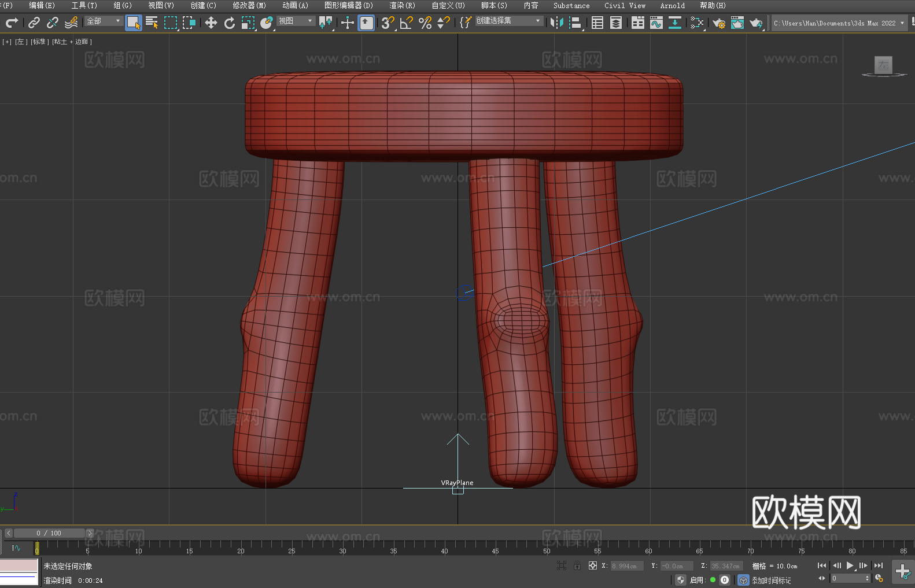Click the Unlink selection icon
The width and height of the screenshot is (915, 588).
pyautogui.click(x=53, y=23)
